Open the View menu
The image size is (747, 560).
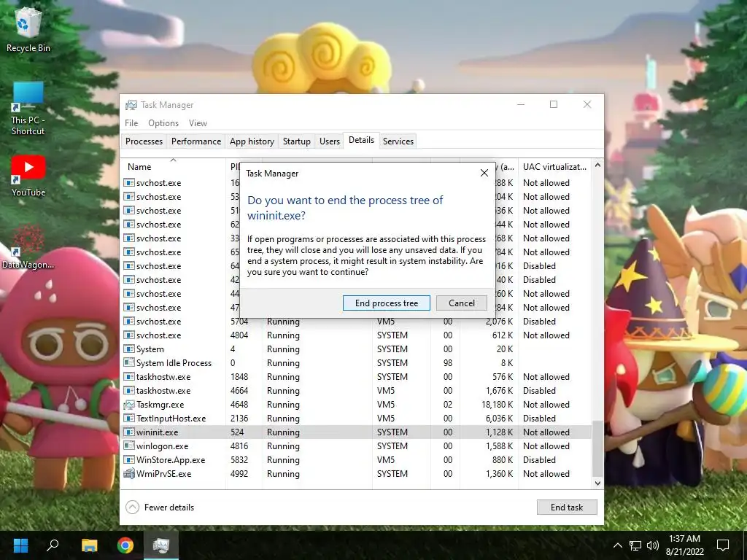point(198,123)
